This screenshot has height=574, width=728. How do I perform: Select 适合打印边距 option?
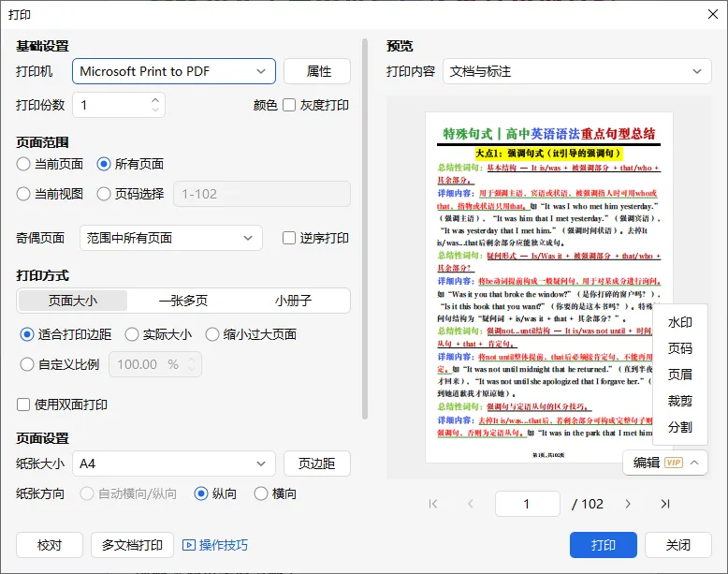coord(27,334)
